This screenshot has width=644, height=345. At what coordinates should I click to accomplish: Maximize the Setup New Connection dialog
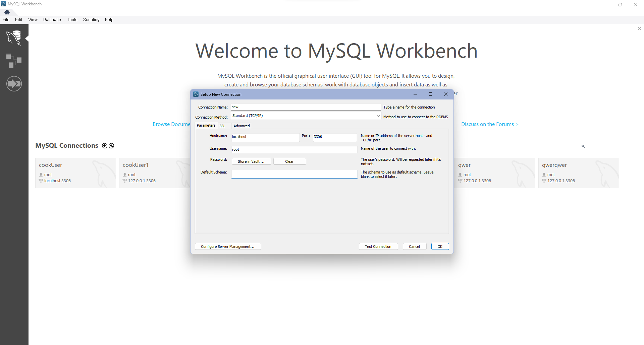pyautogui.click(x=430, y=94)
